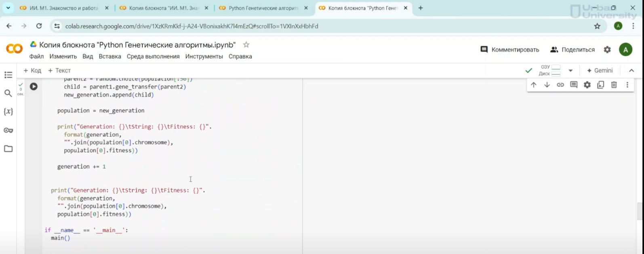Open the secrets key panel

click(x=8, y=130)
